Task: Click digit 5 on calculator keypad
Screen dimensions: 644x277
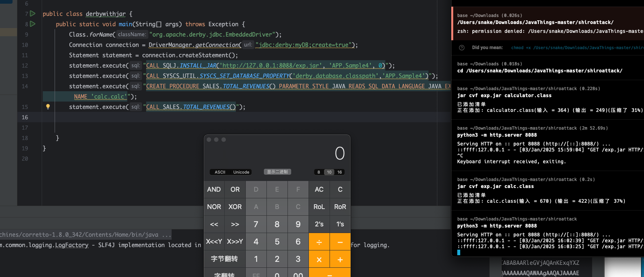Action: pos(277,242)
